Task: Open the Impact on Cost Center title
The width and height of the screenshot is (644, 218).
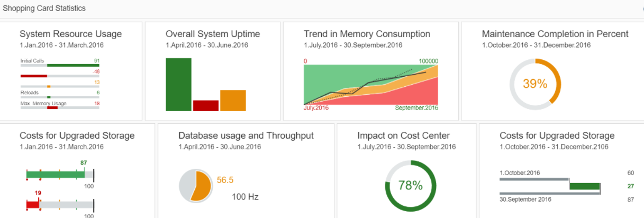Action: point(403,135)
